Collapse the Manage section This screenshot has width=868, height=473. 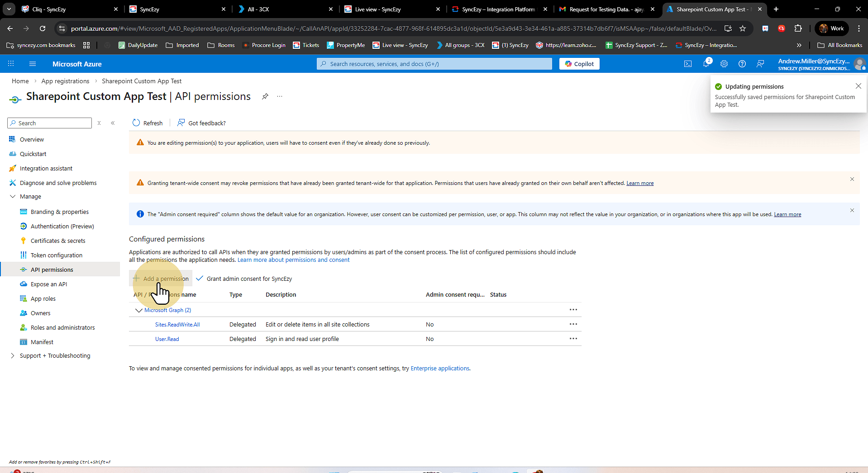[x=13, y=196]
